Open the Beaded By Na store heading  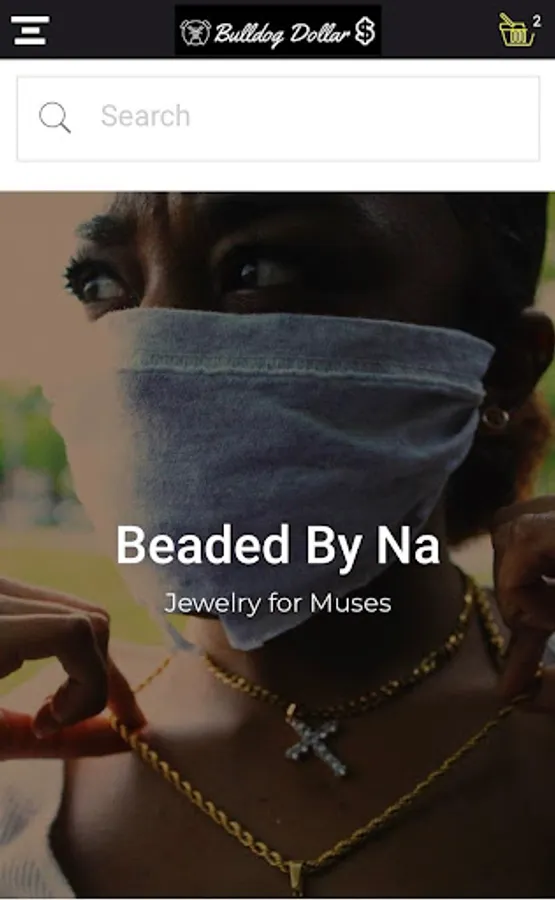pyautogui.click(x=278, y=545)
